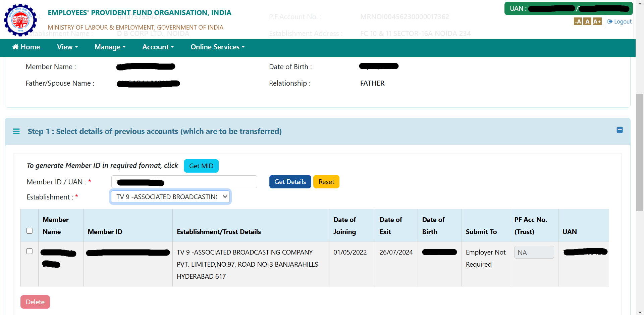This screenshot has height=315, width=644.
Task: Decrease font size with the -A icon
Action: [x=578, y=21]
